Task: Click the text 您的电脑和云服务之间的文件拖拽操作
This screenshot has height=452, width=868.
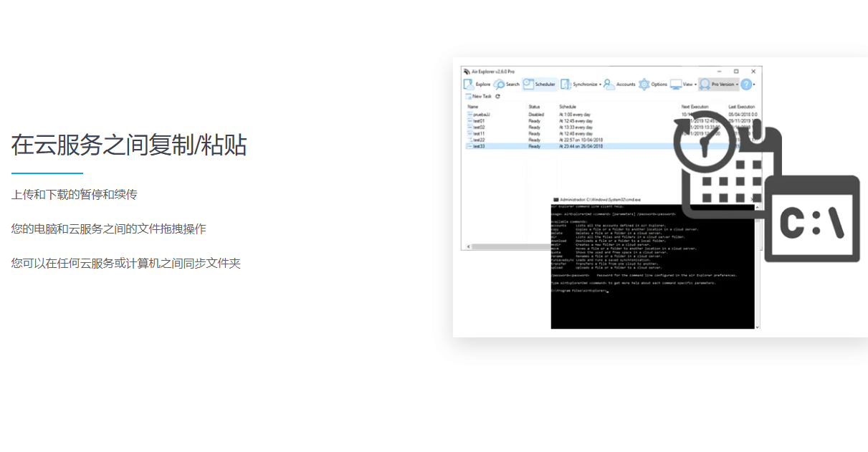Action: [109, 229]
